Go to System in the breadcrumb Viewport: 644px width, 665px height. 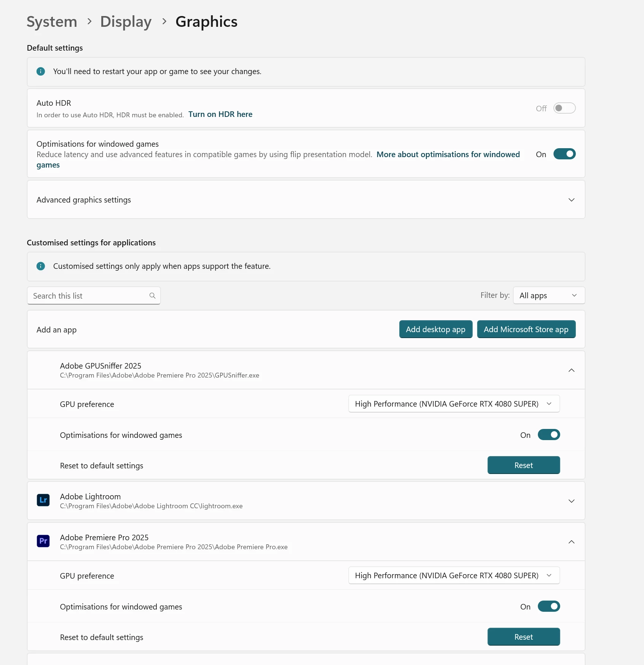pos(52,22)
